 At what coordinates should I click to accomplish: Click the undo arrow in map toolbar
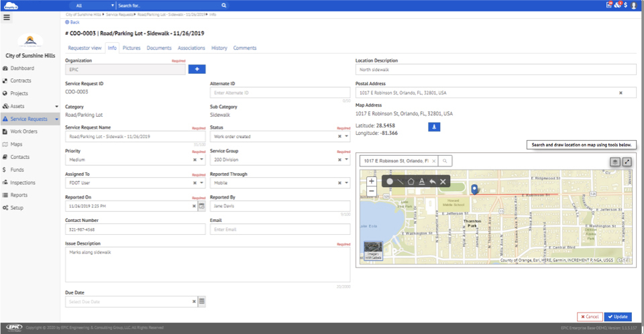coord(432,182)
